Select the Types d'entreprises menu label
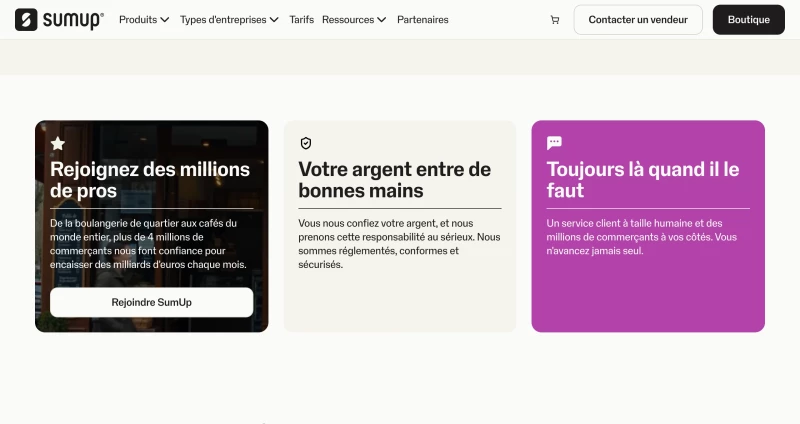 click(223, 20)
